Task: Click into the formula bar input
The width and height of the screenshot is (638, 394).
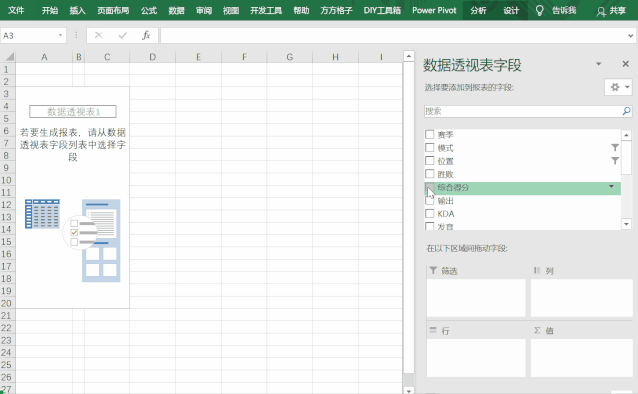Action: [393, 35]
